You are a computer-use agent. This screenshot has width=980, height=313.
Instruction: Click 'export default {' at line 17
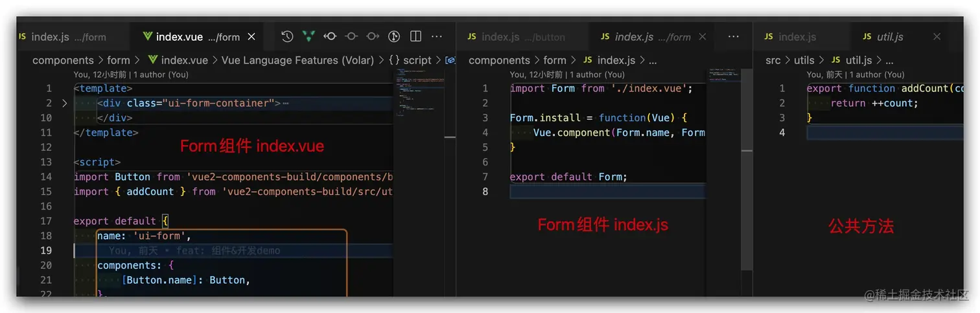point(121,221)
